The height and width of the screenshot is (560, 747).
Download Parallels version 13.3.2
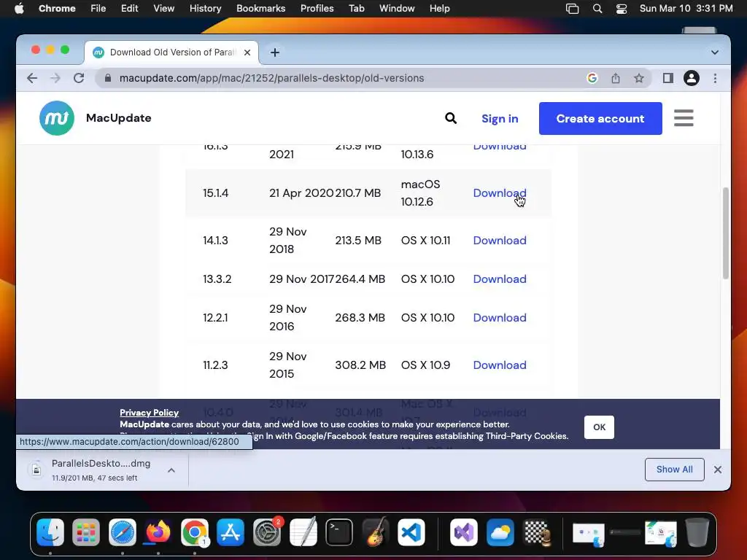point(500,279)
